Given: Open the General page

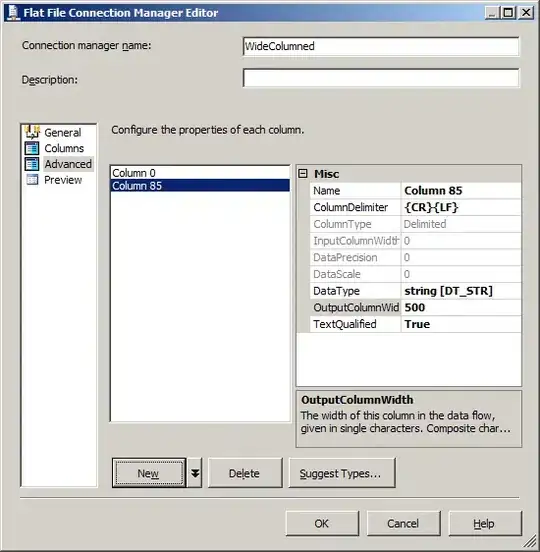Looking at the screenshot, I should [x=63, y=133].
